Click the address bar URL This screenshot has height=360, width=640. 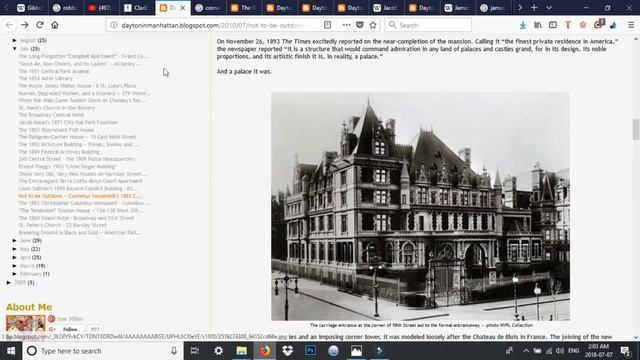tap(212, 25)
